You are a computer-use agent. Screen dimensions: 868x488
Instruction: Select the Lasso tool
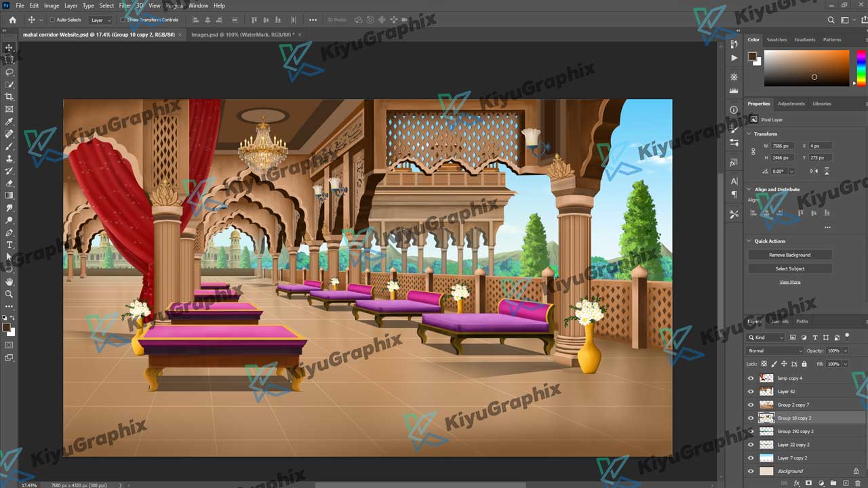click(x=9, y=72)
